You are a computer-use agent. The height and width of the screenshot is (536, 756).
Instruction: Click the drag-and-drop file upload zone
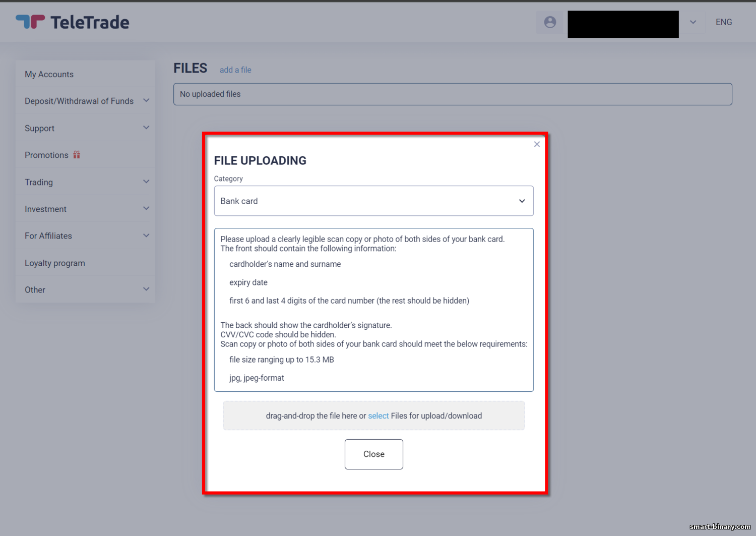coord(374,415)
